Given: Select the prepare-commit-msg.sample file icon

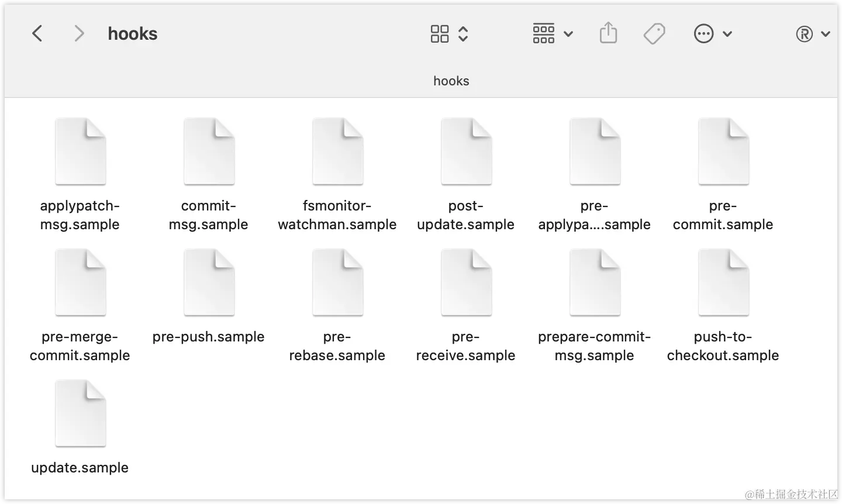Looking at the screenshot, I should click(x=595, y=282).
